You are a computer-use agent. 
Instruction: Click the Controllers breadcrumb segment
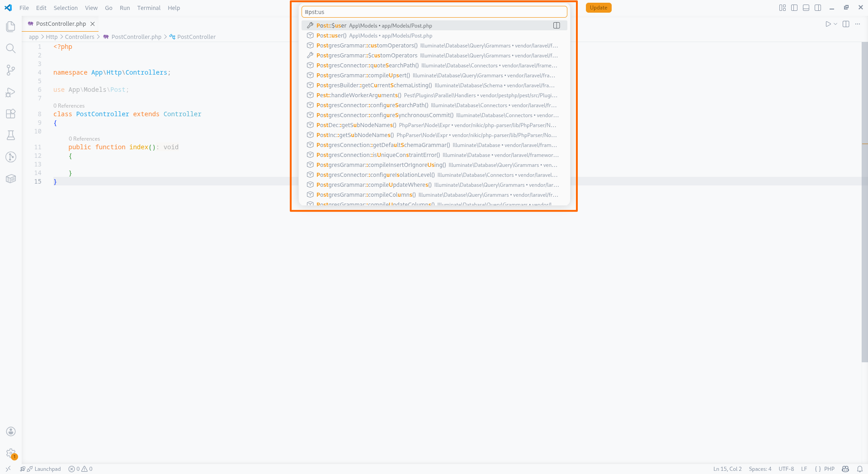point(80,37)
